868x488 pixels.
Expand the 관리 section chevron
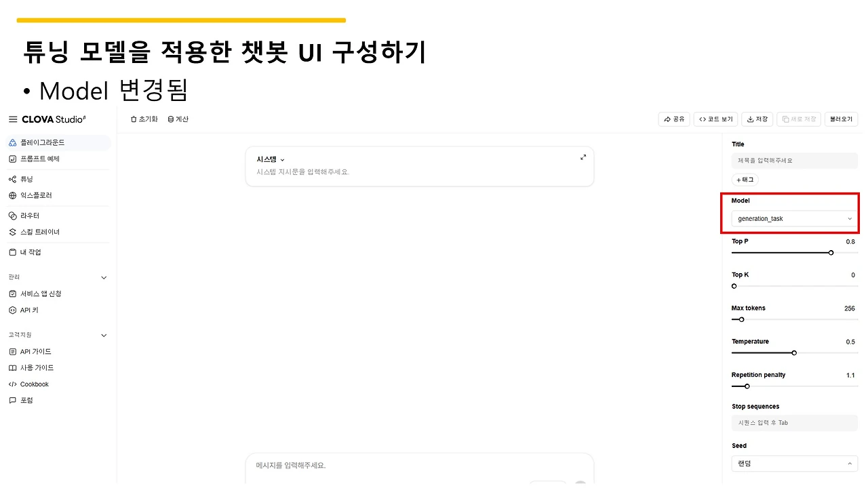103,277
